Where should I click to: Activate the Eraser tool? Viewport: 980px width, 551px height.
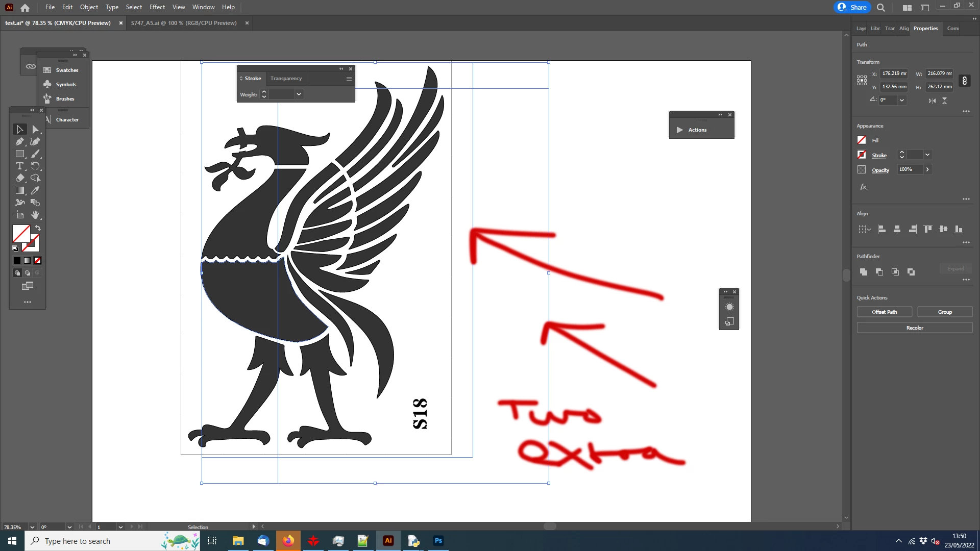[x=20, y=179]
